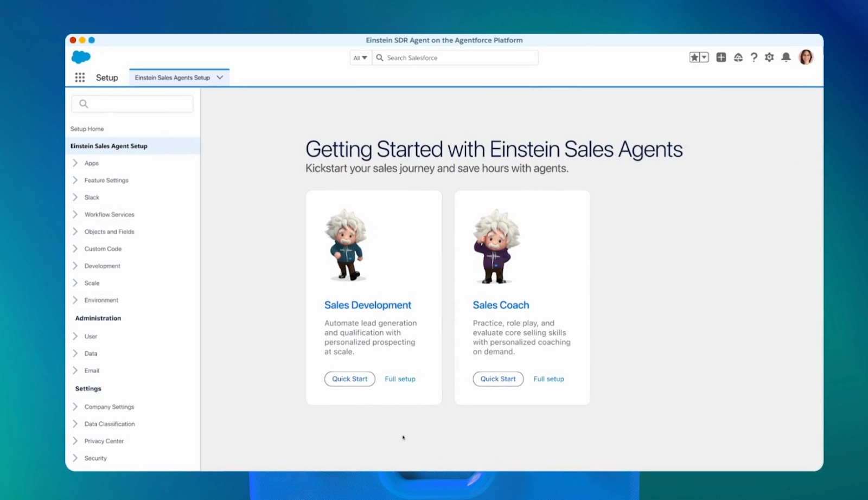Click the Setup app name label
868x500 pixels.
[107, 78]
